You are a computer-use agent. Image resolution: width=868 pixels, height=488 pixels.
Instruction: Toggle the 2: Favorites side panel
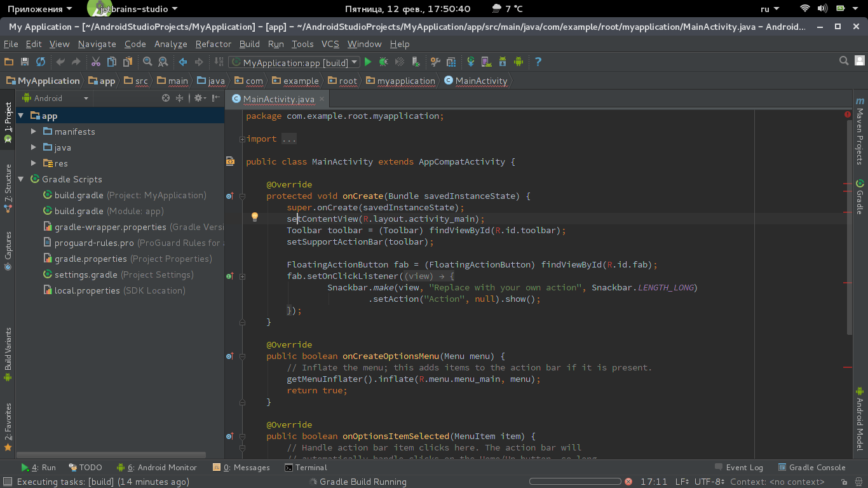pos(8,426)
